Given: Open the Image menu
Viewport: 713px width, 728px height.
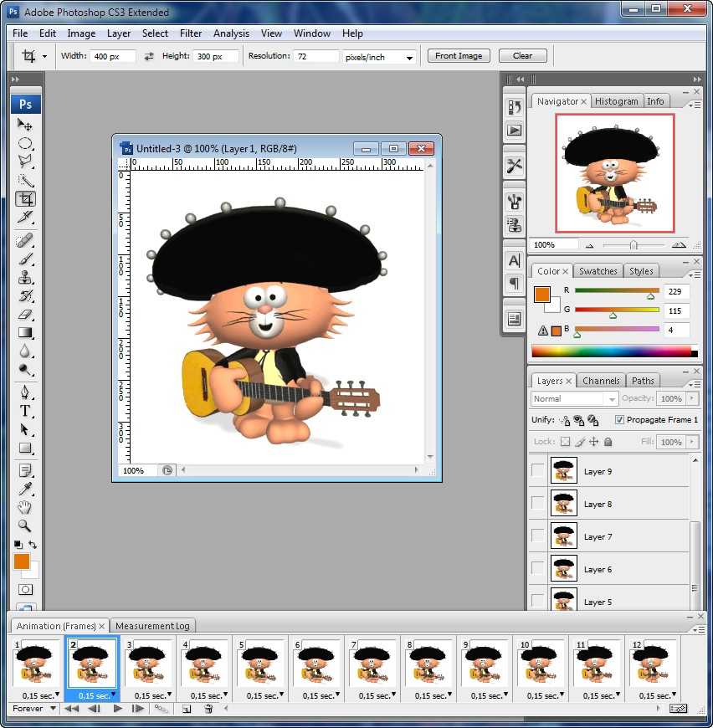Looking at the screenshot, I should (81, 33).
